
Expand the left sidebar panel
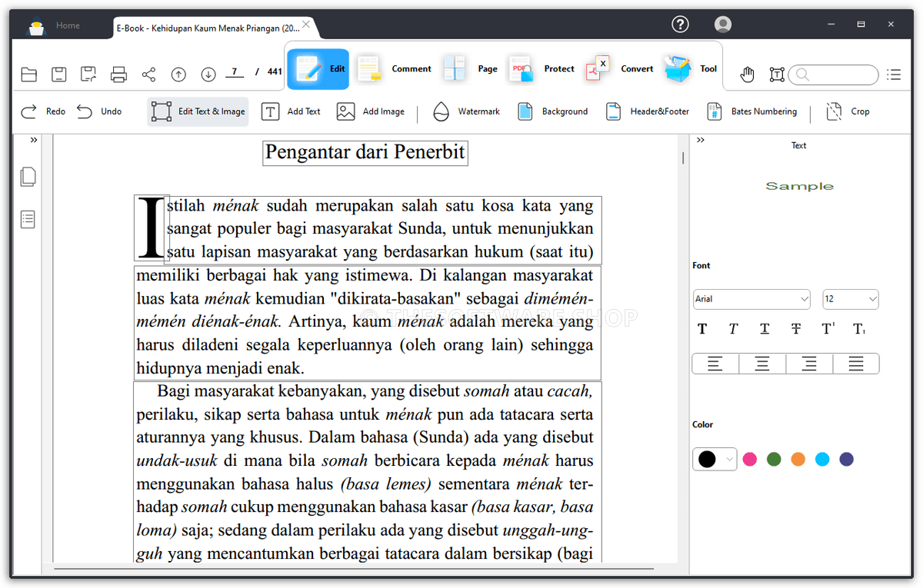coord(34,140)
